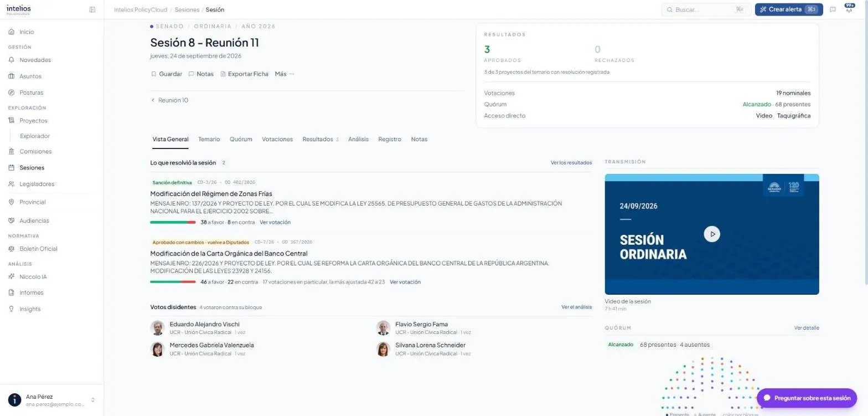The image size is (868, 416).
Task: Click the Inicio home icon
Action: [12, 32]
